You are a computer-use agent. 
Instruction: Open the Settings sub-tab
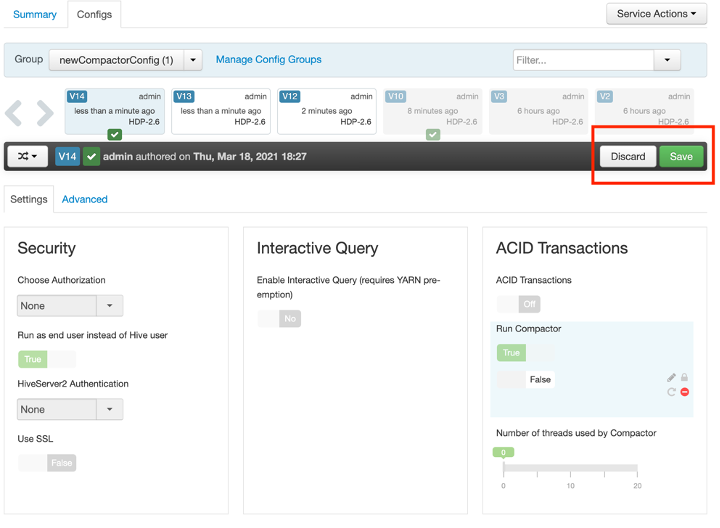pos(29,199)
